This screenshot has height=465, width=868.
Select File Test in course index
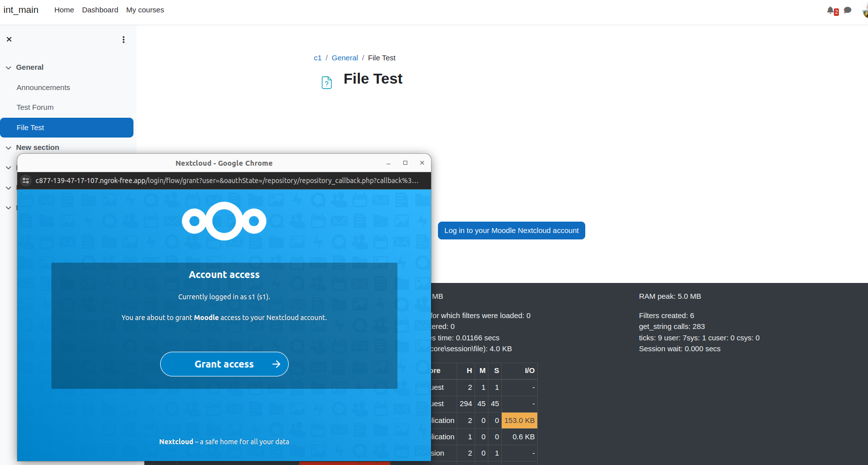tap(67, 128)
